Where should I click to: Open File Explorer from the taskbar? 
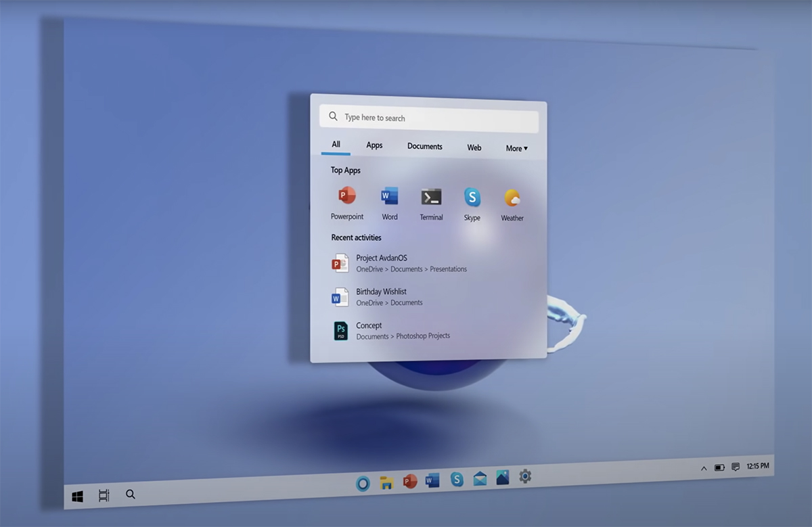386,482
